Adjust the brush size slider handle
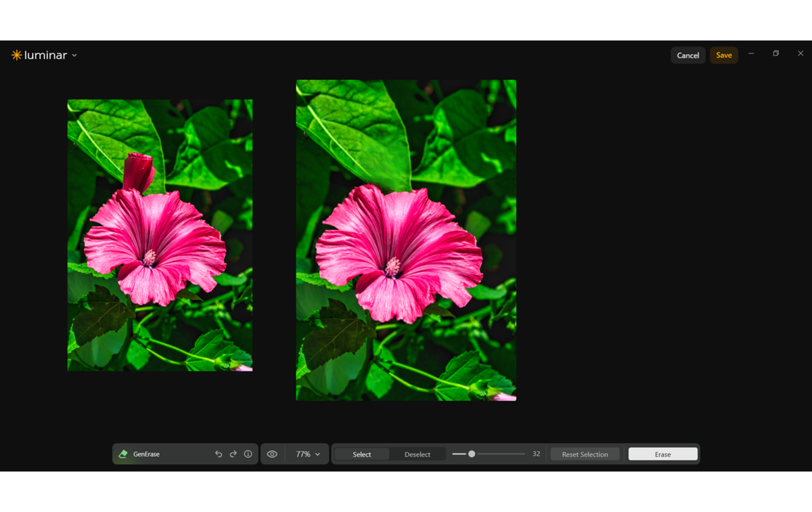Viewport: 812px width, 512px height. coord(472,454)
